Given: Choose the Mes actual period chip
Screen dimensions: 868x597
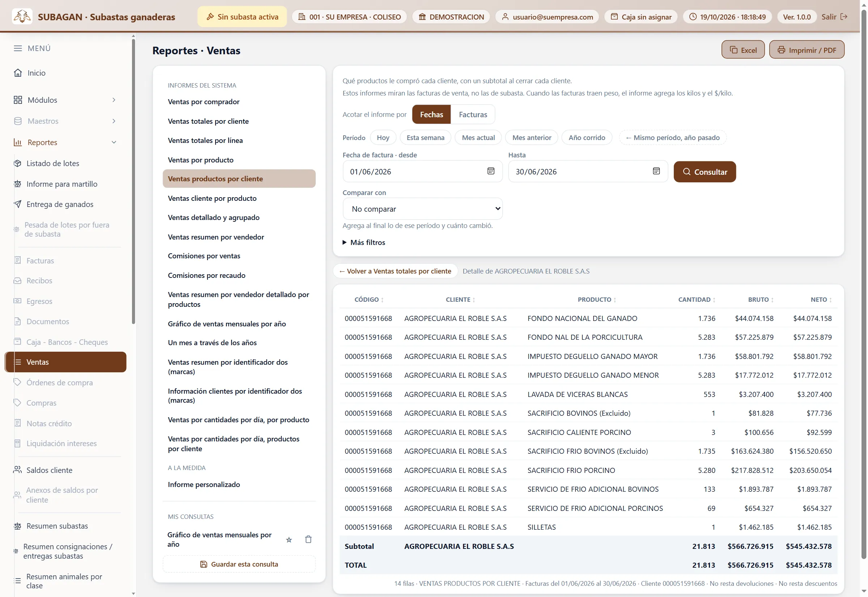Looking at the screenshot, I should (x=478, y=137).
